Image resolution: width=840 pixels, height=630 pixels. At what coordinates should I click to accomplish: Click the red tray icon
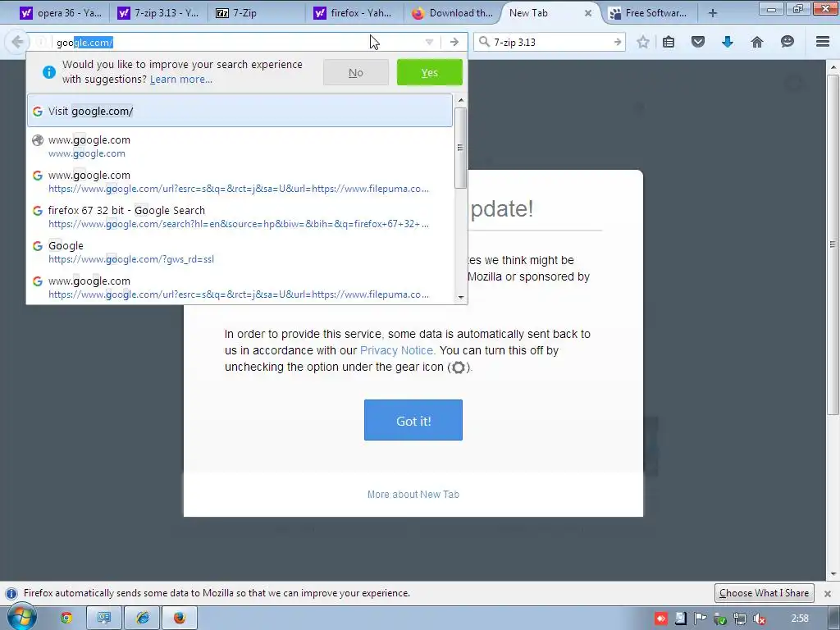click(660, 619)
